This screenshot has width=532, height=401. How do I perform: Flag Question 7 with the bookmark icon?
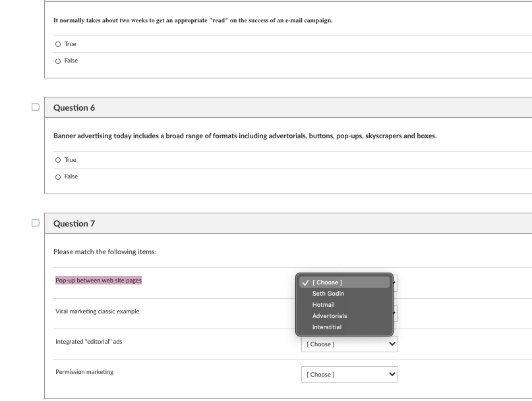click(36, 223)
